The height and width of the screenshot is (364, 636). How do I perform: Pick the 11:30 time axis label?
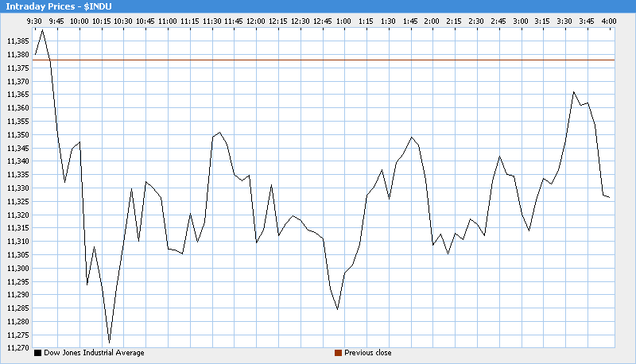point(211,19)
